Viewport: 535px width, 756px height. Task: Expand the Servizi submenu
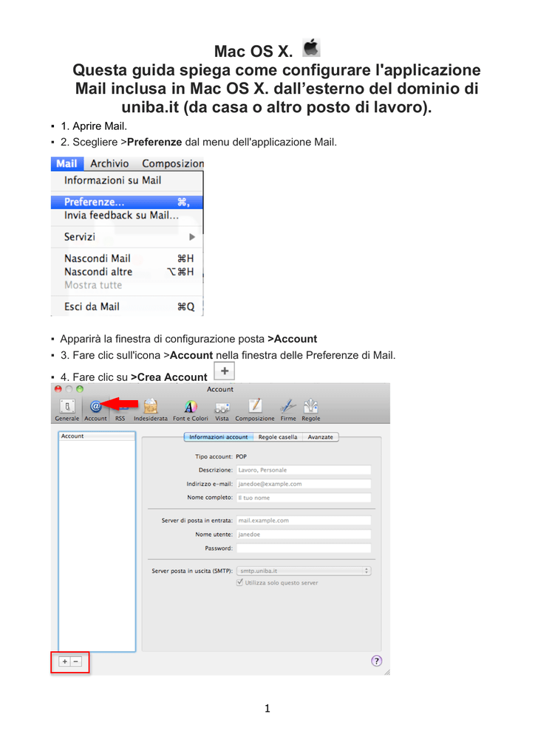(x=127, y=237)
